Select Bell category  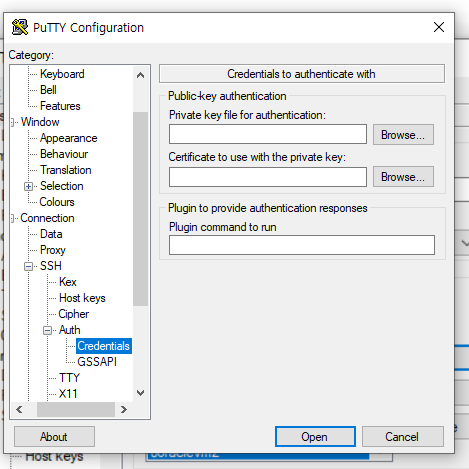(48, 90)
